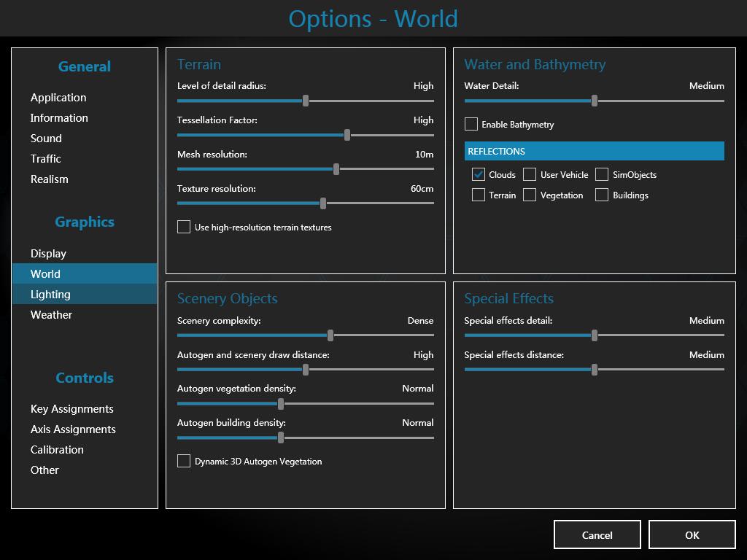This screenshot has height=560, width=747.
Task: Enable Terrain reflections checkbox
Action: (479, 195)
